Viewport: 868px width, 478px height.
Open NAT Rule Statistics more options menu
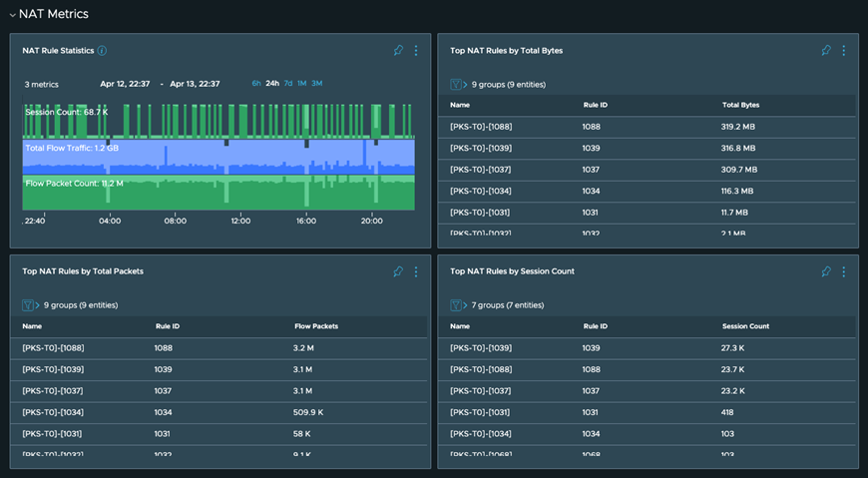point(416,51)
